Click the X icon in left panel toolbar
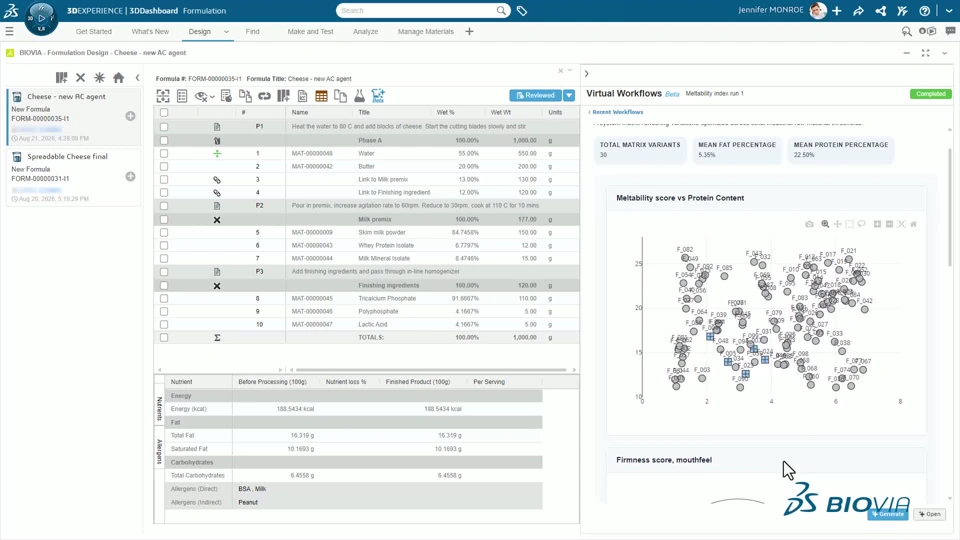This screenshot has width=960, height=540. point(80,78)
